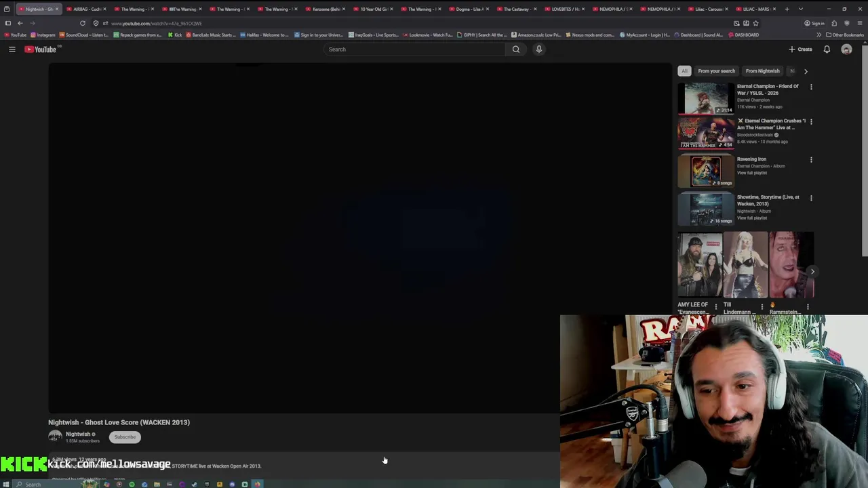Start voice search with microphone icon
Viewport: 868px width, 488px height.
(539, 49)
